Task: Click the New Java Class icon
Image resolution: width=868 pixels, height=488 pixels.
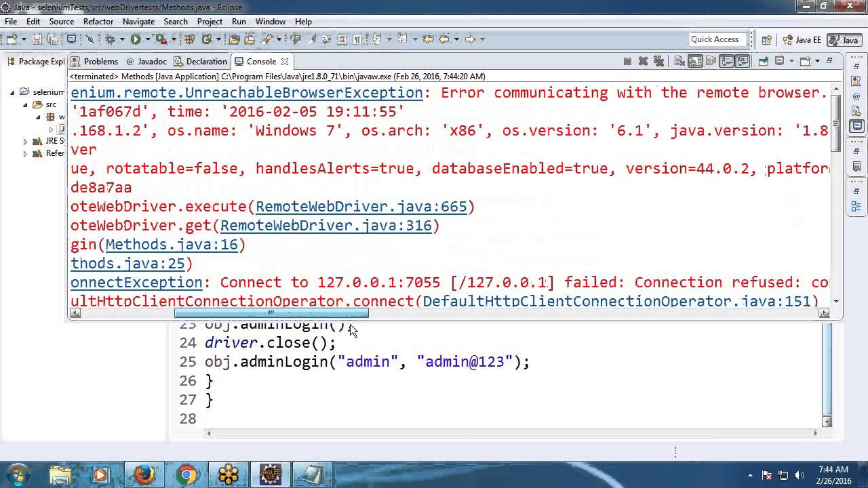Action: pos(207,39)
